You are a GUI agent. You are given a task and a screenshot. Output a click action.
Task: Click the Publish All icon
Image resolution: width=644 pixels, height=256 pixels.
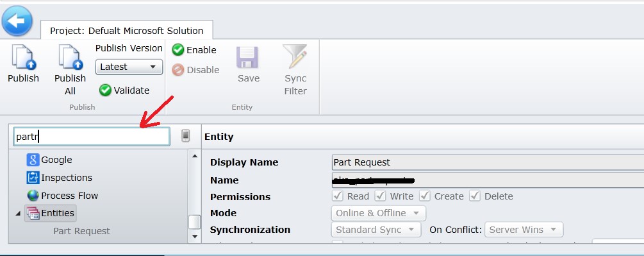(x=70, y=57)
